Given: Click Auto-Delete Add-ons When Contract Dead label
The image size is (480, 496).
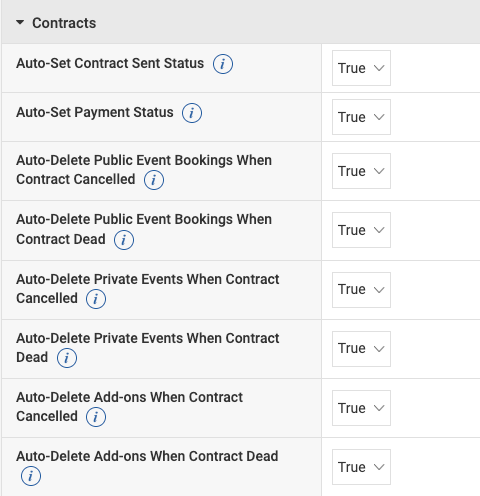Looking at the screenshot, I should (x=147, y=456).
